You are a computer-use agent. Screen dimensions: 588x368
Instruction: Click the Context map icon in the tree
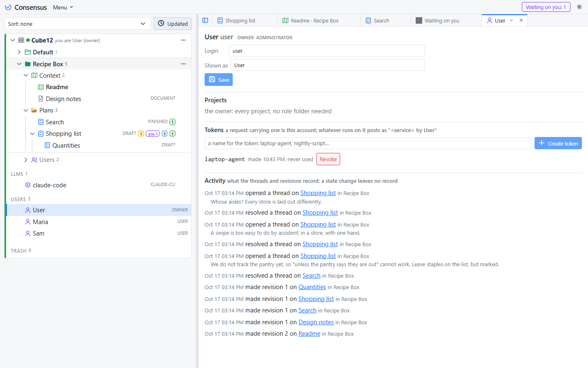click(x=34, y=75)
